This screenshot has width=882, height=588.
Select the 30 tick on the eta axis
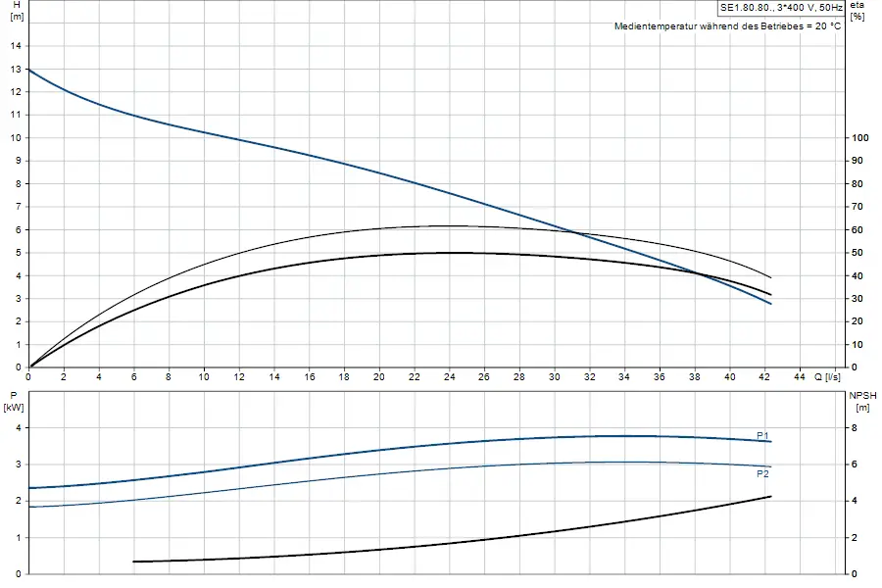(857, 299)
